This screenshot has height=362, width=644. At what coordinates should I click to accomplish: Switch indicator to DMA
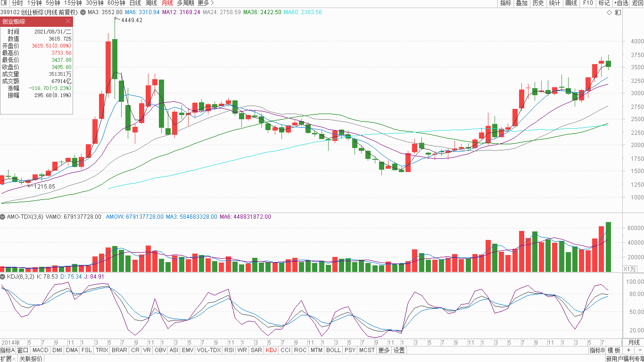[x=72, y=350]
